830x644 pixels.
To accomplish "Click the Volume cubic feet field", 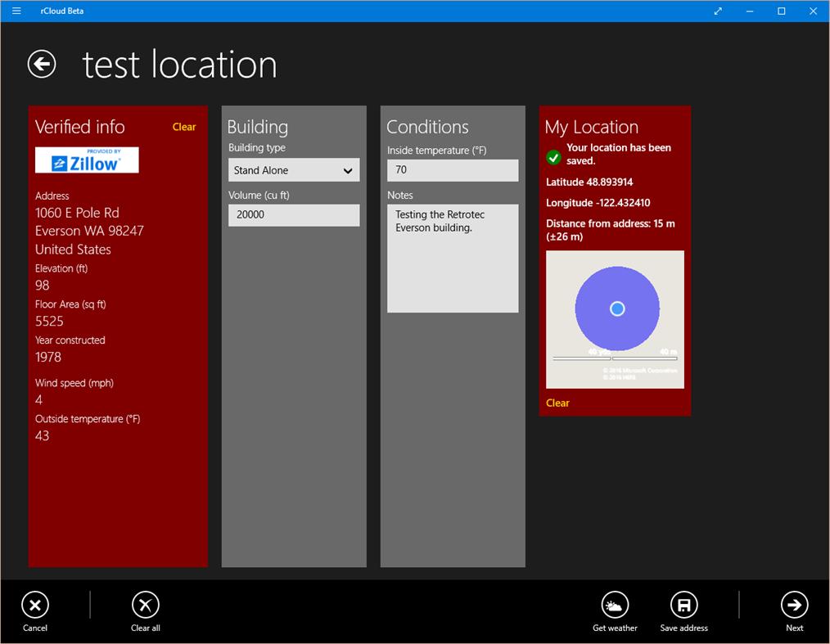I will point(294,214).
